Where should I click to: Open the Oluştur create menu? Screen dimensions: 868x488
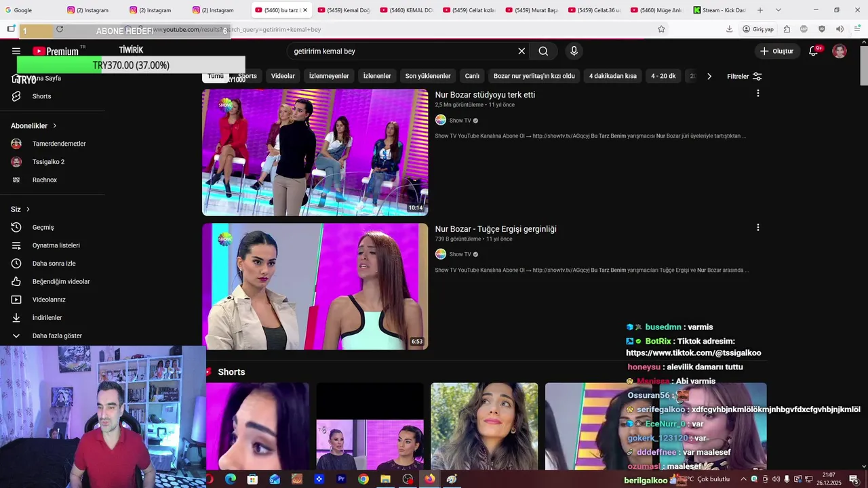(x=777, y=51)
